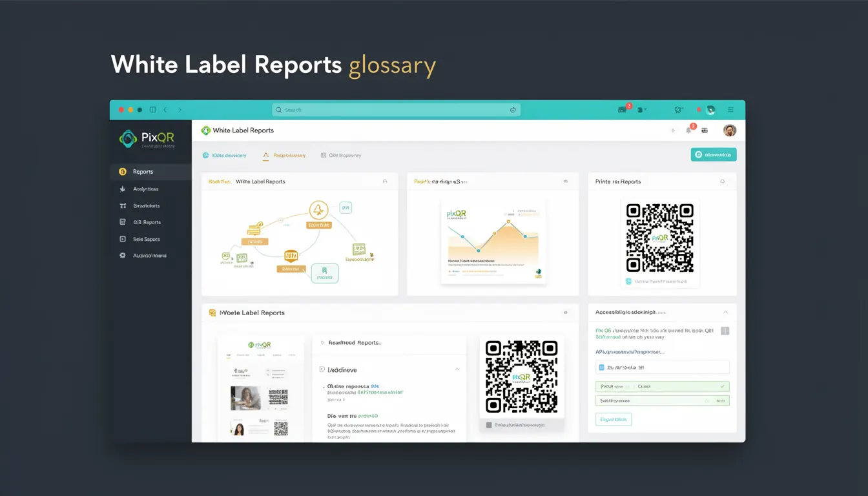Select the second green row under the checkmark row

(662, 400)
